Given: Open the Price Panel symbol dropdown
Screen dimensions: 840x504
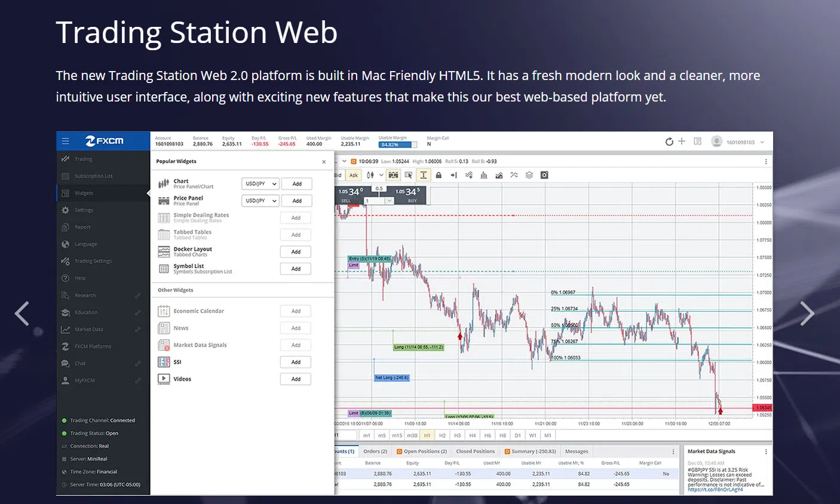Looking at the screenshot, I should click(260, 201).
